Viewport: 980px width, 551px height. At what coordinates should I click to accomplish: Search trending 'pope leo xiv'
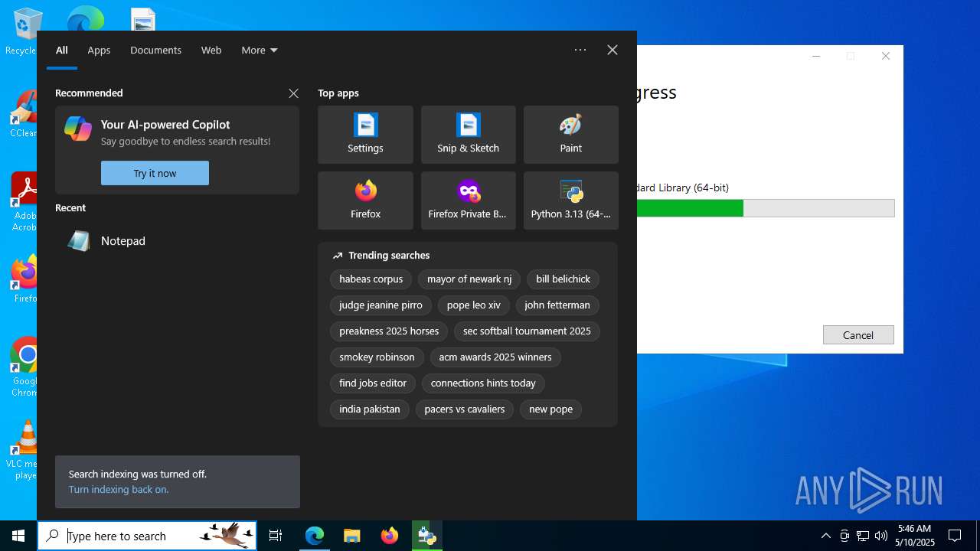pos(473,305)
